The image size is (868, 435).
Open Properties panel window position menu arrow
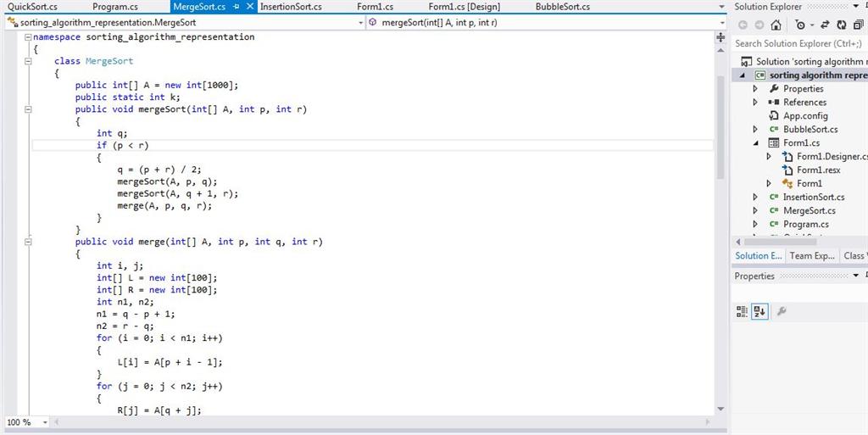click(x=856, y=276)
